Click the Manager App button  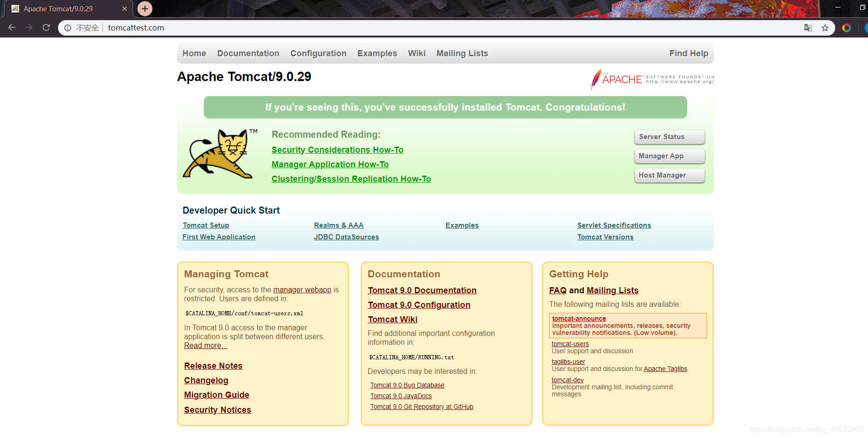click(x=670, y=156)
